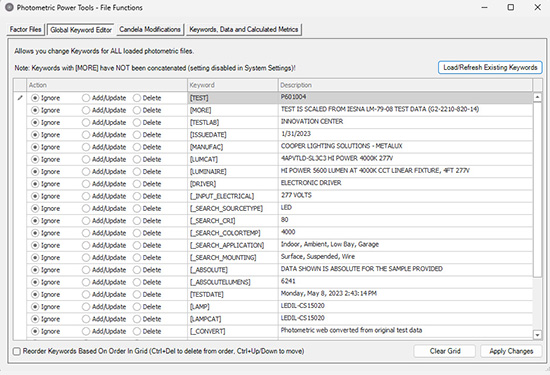Click the LED source type description cell
The image size is (550, 375).
tap(405, 209)
